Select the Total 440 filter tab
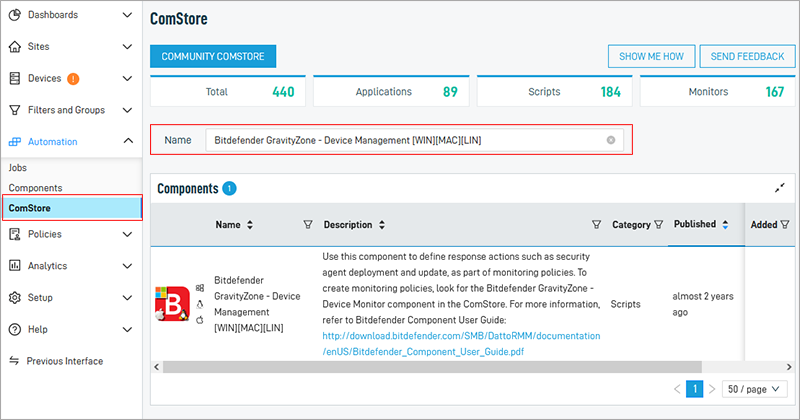 point(228,91)
